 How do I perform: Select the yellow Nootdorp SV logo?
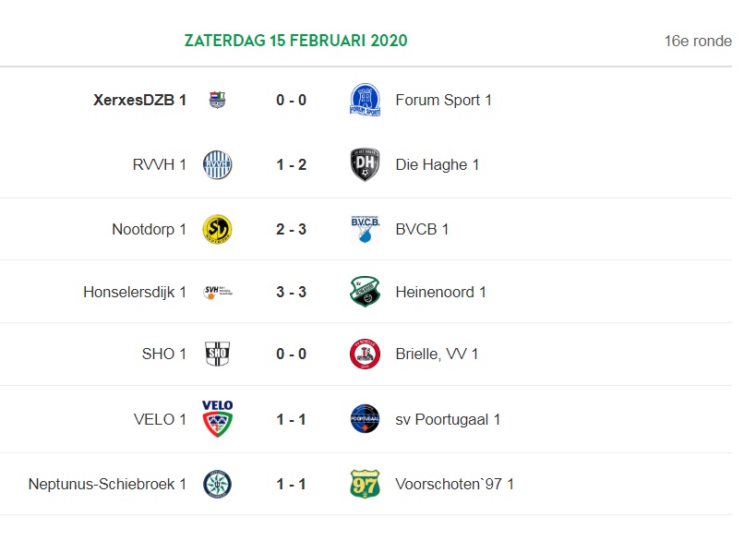pos(218,229)
